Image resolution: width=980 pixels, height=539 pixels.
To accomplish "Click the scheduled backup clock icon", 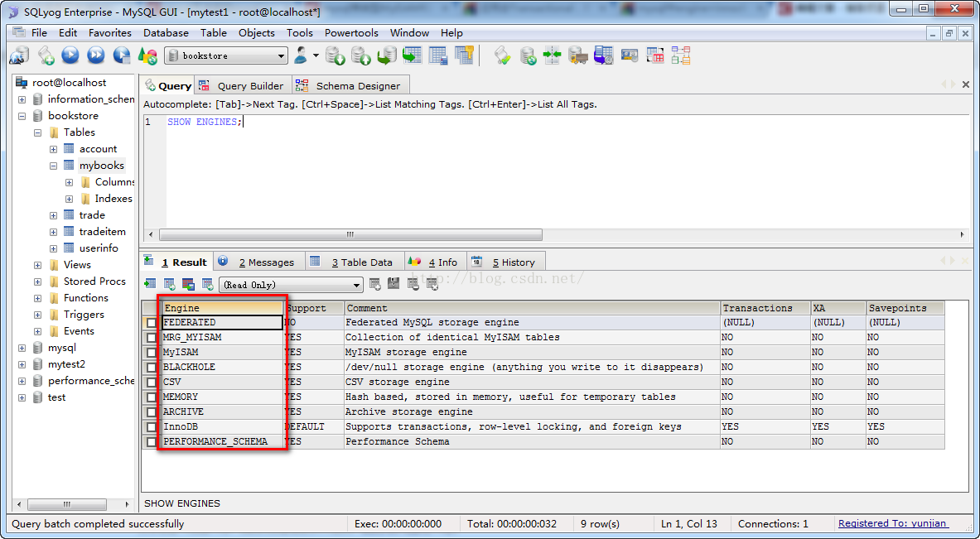I will pyautogui.click(x=603, y=55).
